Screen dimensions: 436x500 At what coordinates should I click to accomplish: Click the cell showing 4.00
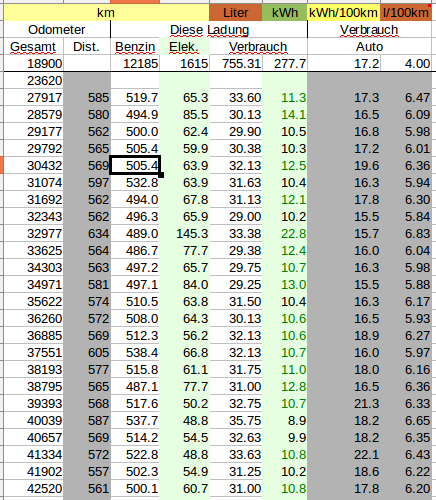(406, 63)
